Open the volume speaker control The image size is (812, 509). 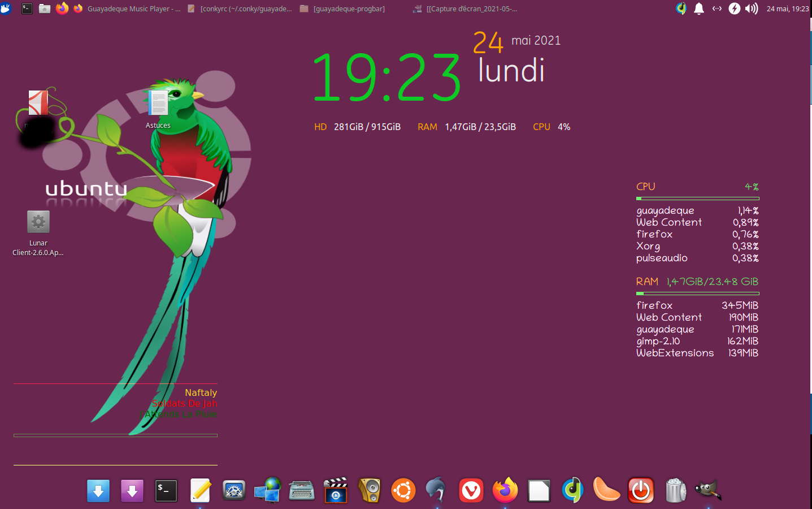click(752, 8)
